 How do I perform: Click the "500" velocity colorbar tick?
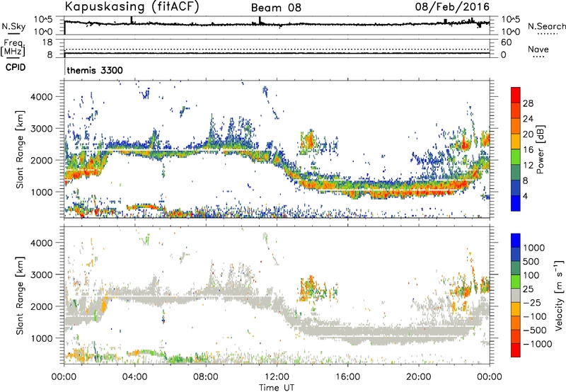(x=533, y=262)
